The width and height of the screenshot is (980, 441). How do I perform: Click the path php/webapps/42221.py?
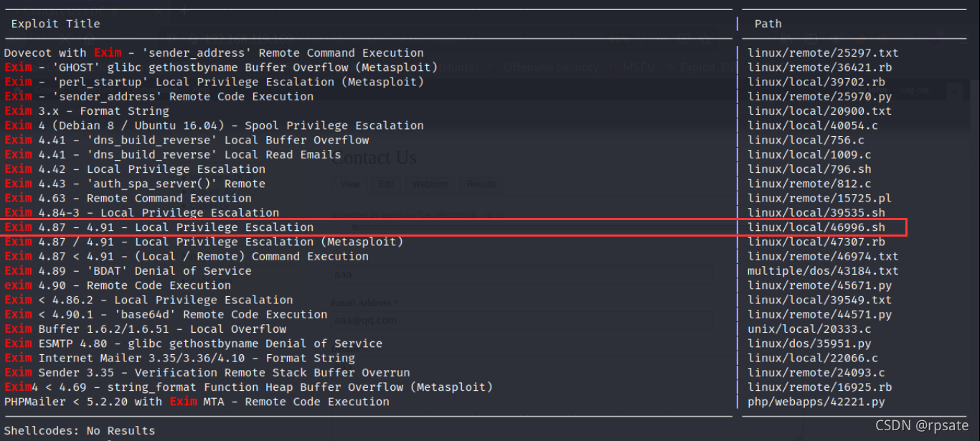click(816, 402)
